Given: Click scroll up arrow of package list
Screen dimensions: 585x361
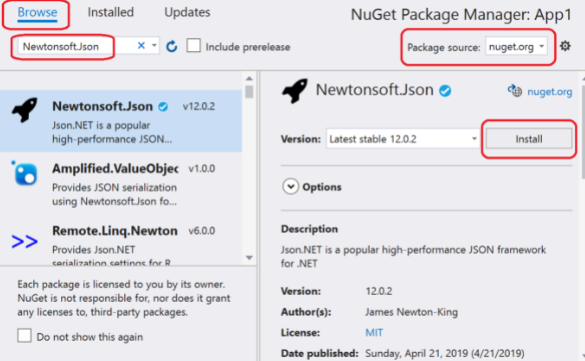Looking at the screenshot, I should [249, 79].
